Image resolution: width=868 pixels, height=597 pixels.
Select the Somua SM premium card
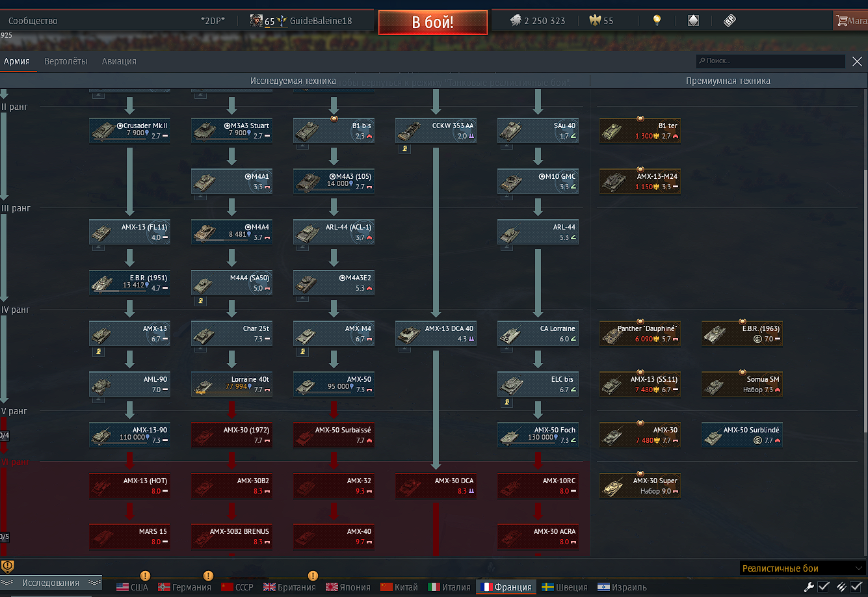point(742,384)
